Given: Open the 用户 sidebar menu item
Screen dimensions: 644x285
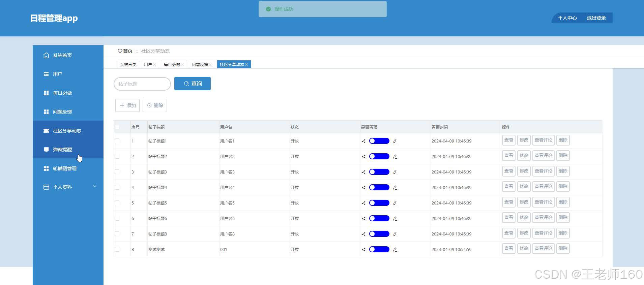Looking at the screenshot, I should point(68,74).
